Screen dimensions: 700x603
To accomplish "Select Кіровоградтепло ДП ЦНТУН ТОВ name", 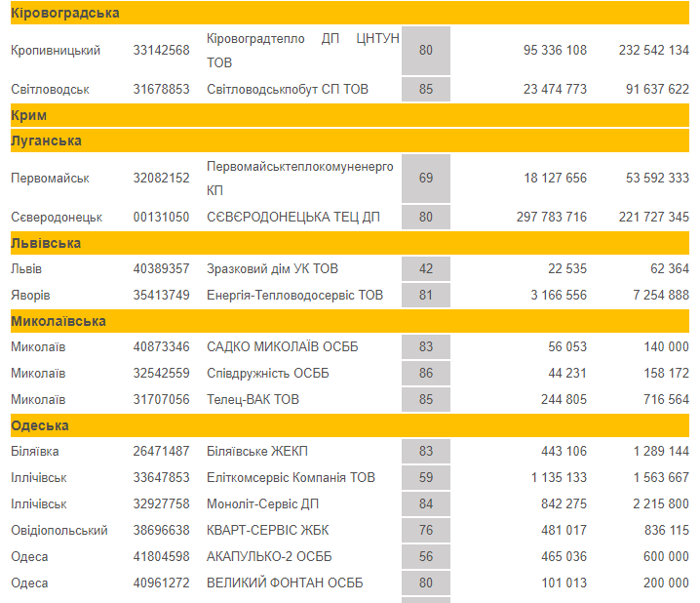I will [302, 50].
